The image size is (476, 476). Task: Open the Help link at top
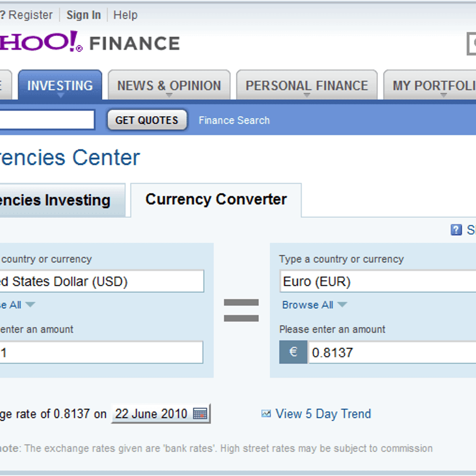tap(125, 15)
